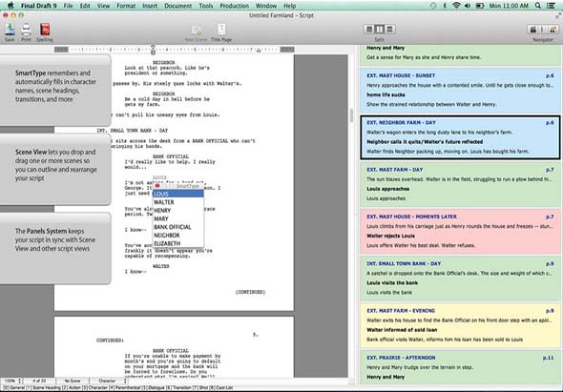
Task: Open the Window menu
Action: pos(266,6)
